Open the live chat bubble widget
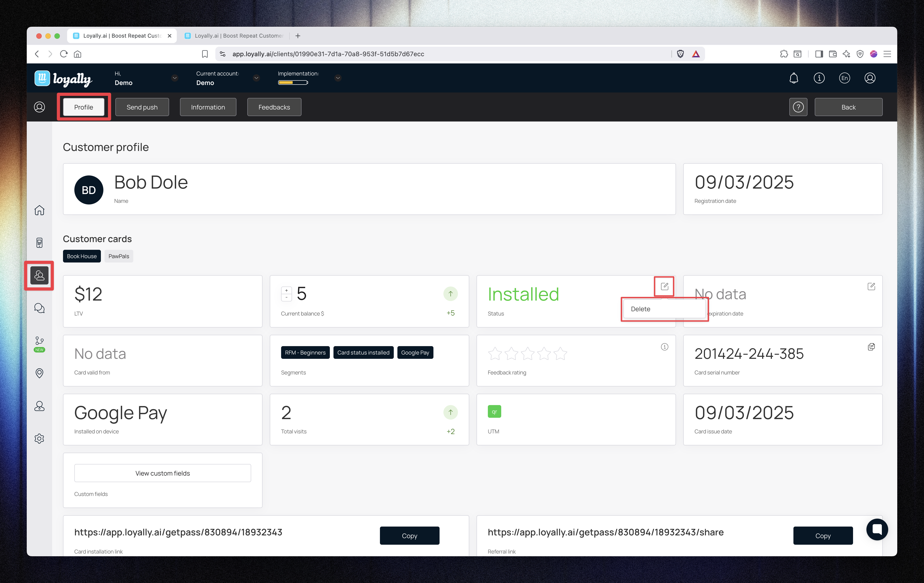 (877, 529)
